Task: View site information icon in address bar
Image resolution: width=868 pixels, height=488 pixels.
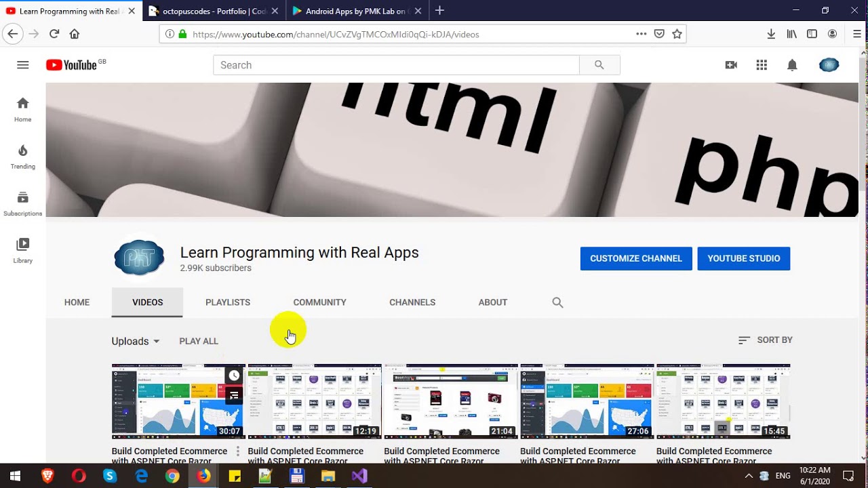Action: (x=170, y=34)
